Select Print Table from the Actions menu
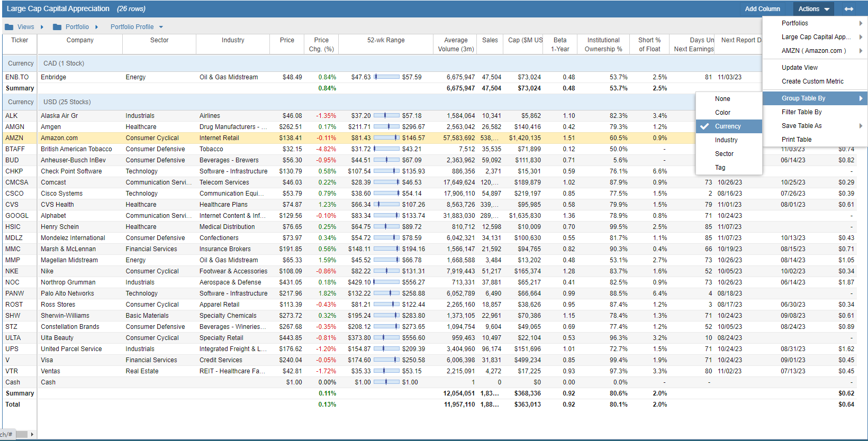This screenshot has height=441, width=868. pyautogui.click(x=797, y=140)
